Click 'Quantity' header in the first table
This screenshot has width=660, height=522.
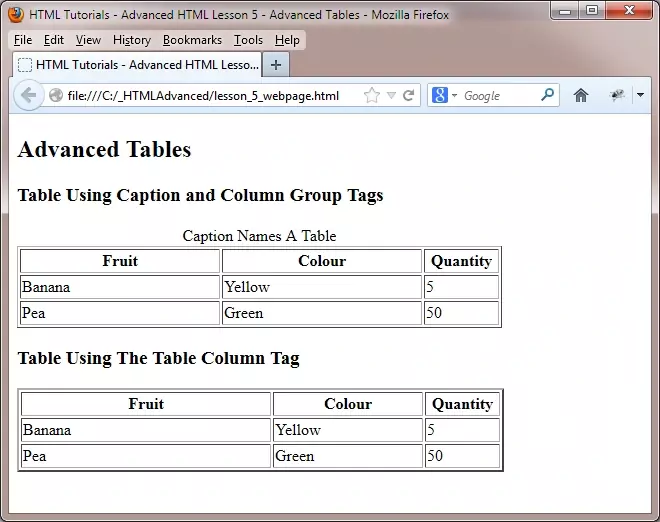(x=461, y=261)
